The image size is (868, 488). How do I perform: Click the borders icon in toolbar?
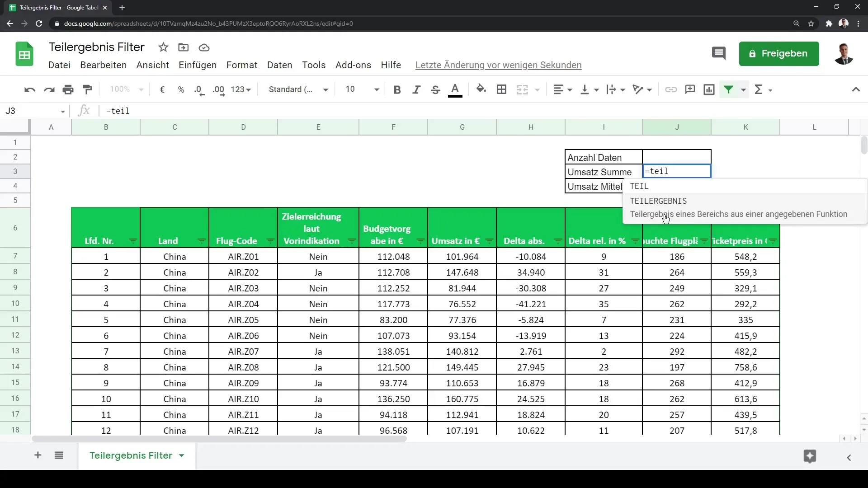point(501,89)
